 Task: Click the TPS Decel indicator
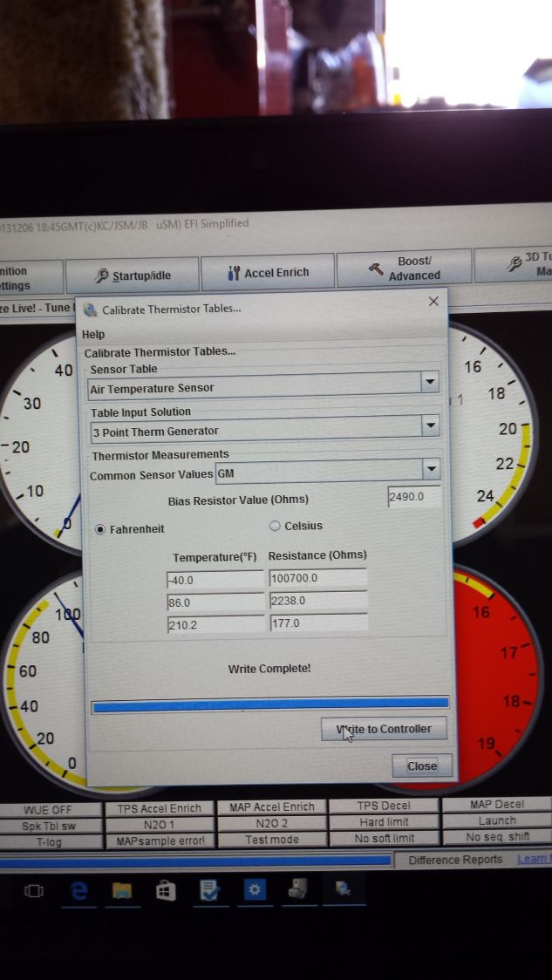[x=384, y=806]
